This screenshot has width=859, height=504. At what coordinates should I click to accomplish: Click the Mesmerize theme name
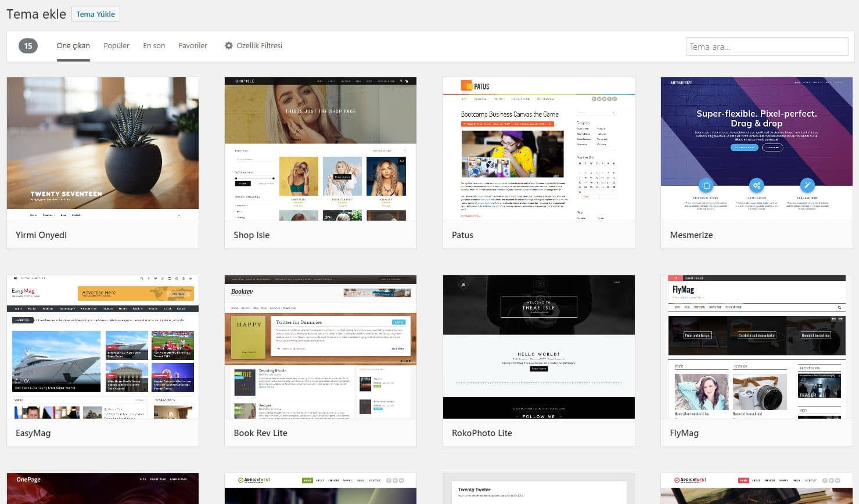[691, 235]
